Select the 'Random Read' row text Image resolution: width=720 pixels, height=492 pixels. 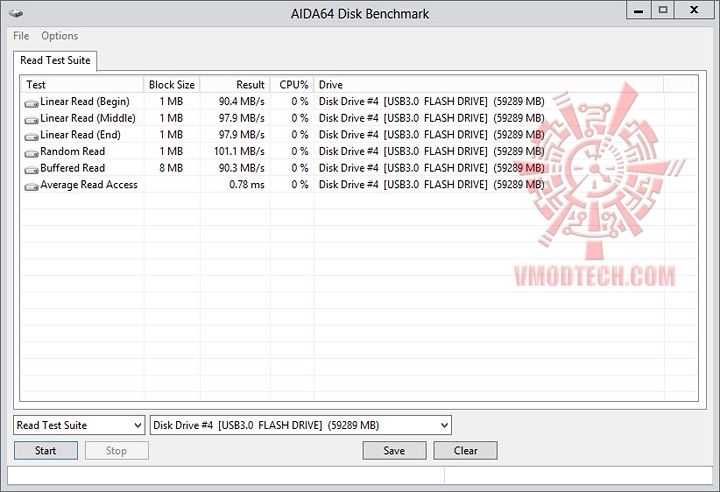[x=73, y=151]
